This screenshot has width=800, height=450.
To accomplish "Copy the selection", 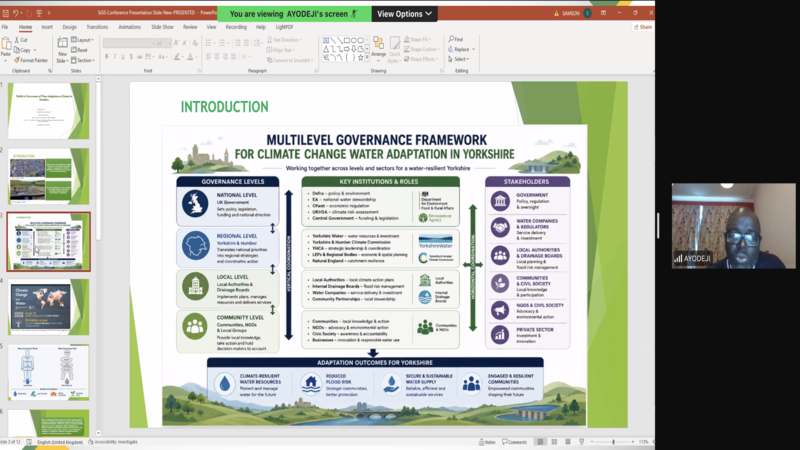I will coord(22,50).
